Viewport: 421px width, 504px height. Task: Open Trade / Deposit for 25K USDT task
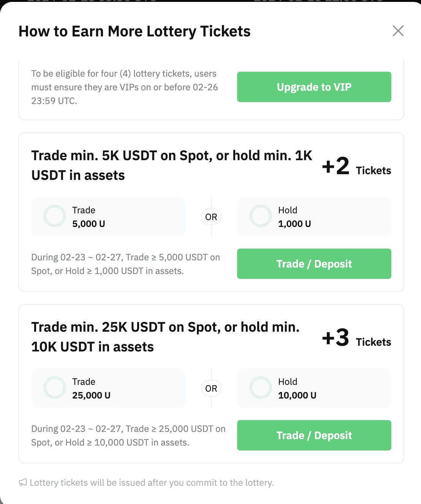click(314, 435)
